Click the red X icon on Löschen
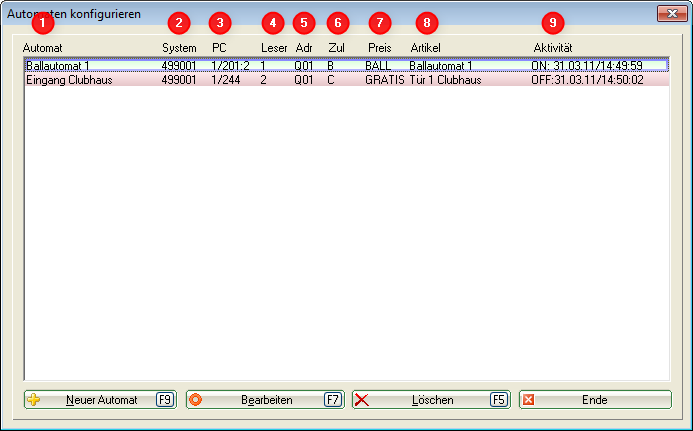Image resolution: width=693 pixels, height=431 pixels. (x=362, y=400)
